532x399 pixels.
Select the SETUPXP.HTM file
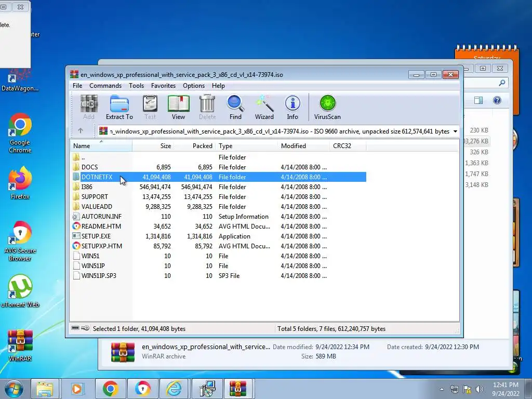pyautogui.click(x=218, y=246)
